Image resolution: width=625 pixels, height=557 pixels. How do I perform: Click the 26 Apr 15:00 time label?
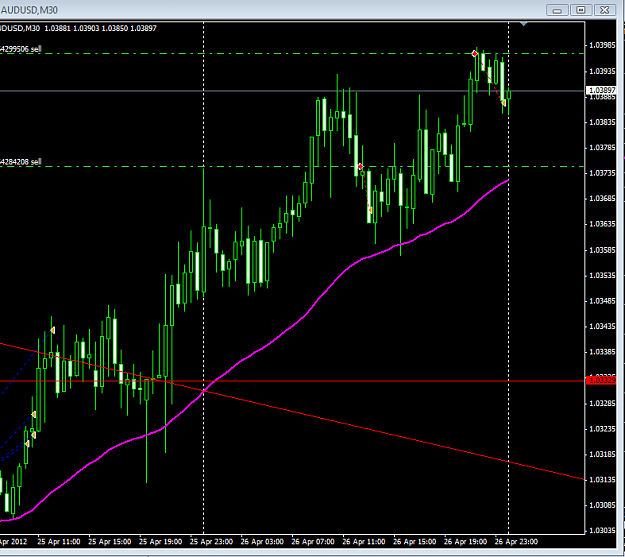415,542
